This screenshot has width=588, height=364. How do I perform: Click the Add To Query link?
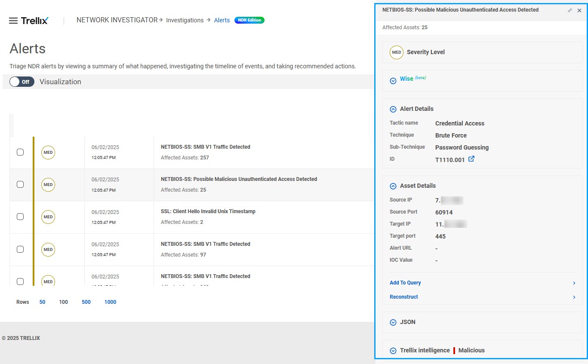coord(405,283)
